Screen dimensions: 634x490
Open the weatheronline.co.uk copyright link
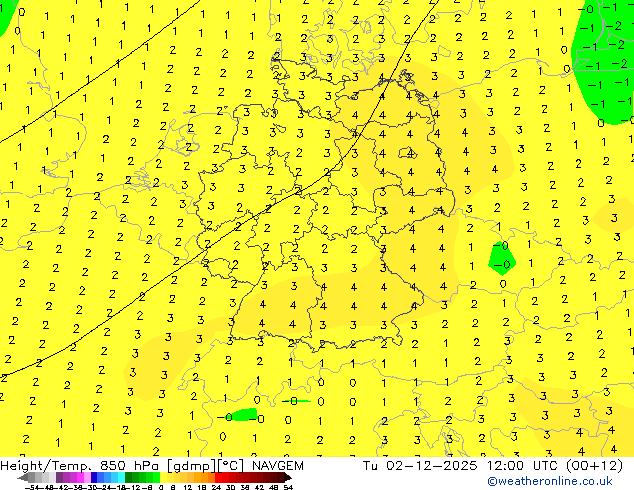(x=550, y=481)
